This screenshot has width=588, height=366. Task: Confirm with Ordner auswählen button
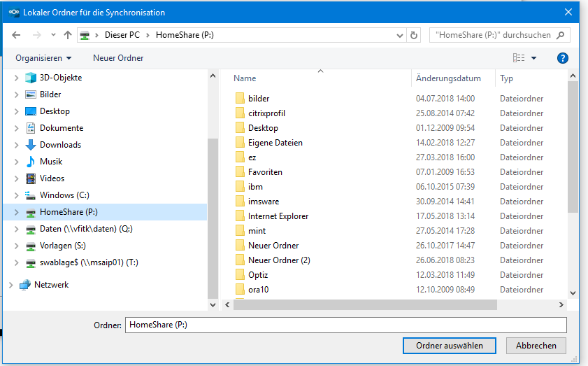(450, 345)
